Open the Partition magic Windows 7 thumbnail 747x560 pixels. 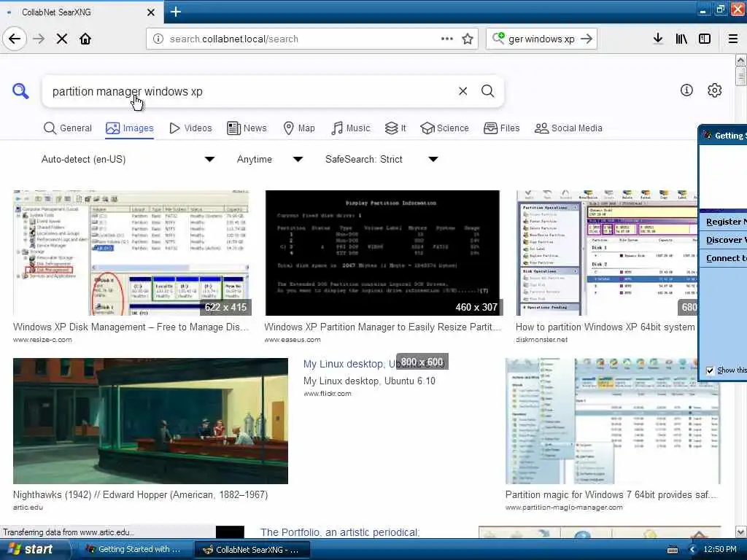[613, 421]
